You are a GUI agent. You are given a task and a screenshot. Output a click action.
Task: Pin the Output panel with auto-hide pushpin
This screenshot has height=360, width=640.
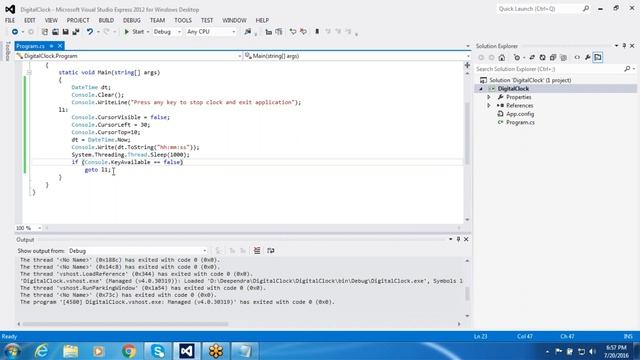458,240
